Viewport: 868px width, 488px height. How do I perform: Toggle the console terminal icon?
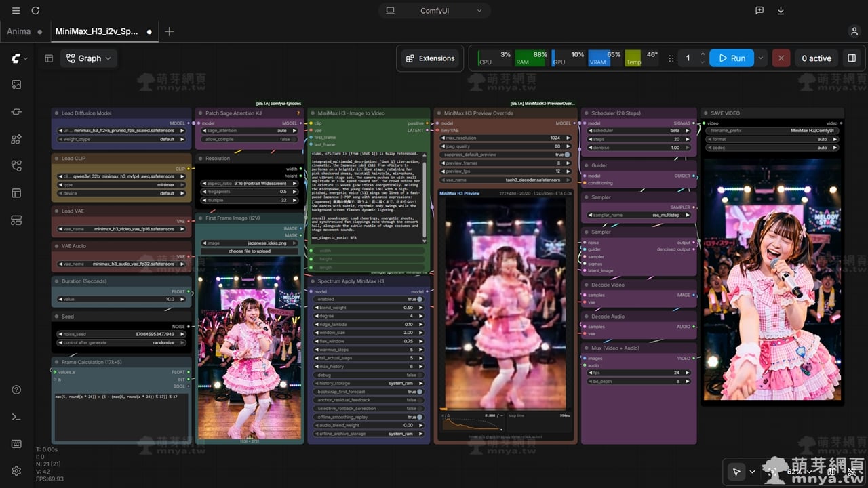click(16, 417)
